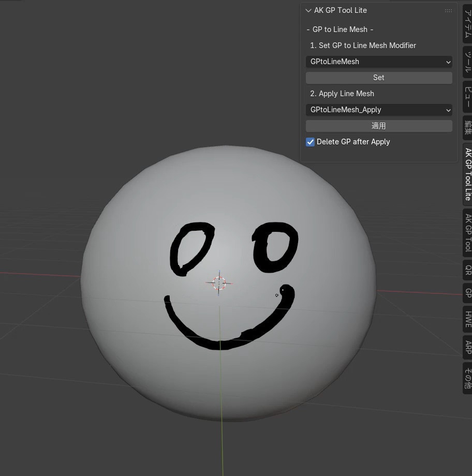Open the その他 sidebar tab

coord(467,378)
